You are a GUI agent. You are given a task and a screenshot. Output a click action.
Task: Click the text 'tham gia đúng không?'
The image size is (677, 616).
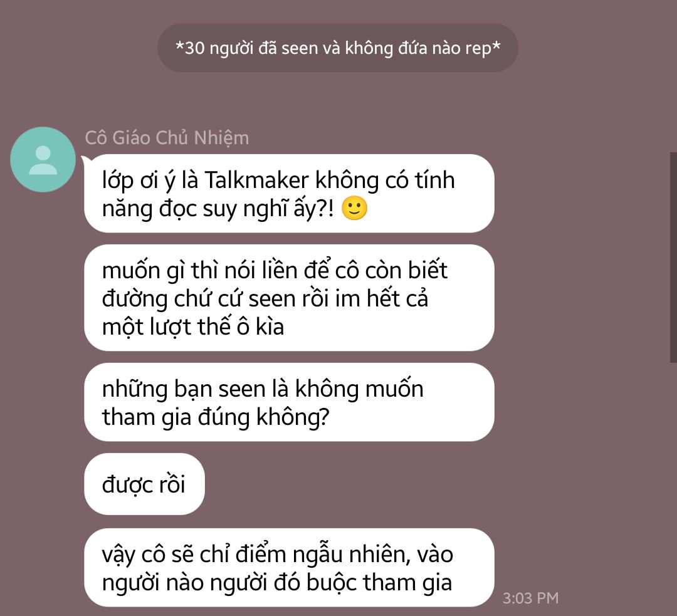[x=216, y=417]
